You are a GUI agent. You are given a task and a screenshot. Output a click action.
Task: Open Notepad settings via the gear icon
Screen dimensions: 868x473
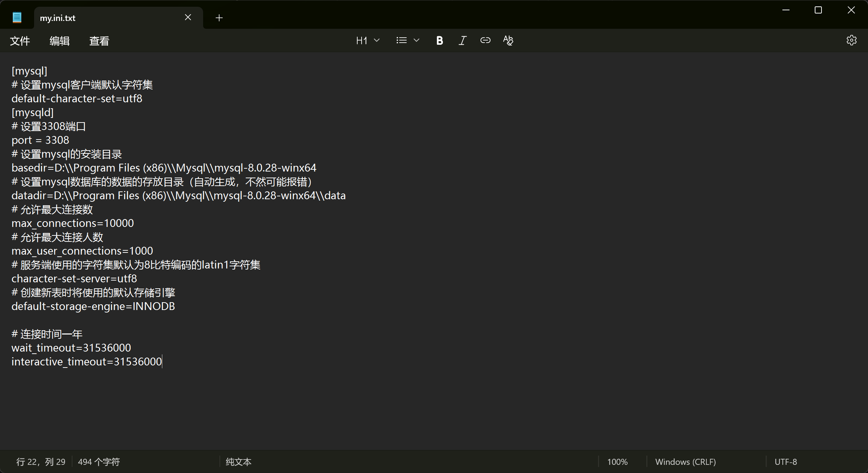click(x=851, y=40)
